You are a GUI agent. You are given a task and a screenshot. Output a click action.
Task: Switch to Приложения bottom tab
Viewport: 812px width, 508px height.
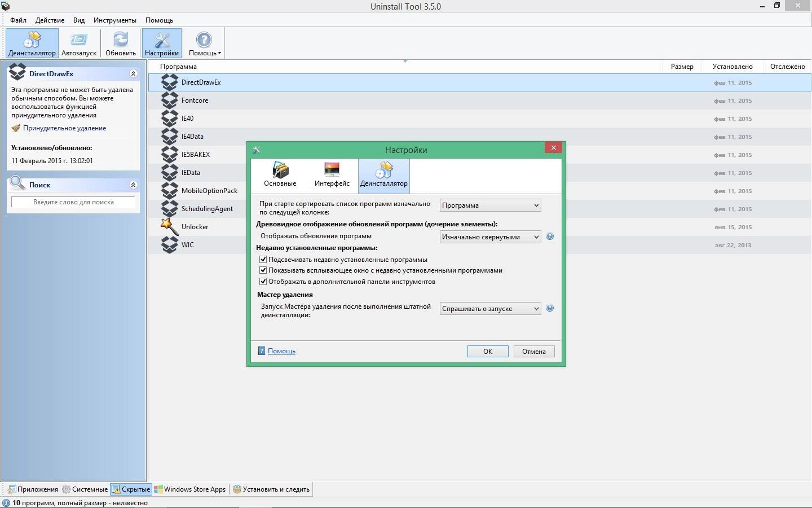(x=33, y=489)
